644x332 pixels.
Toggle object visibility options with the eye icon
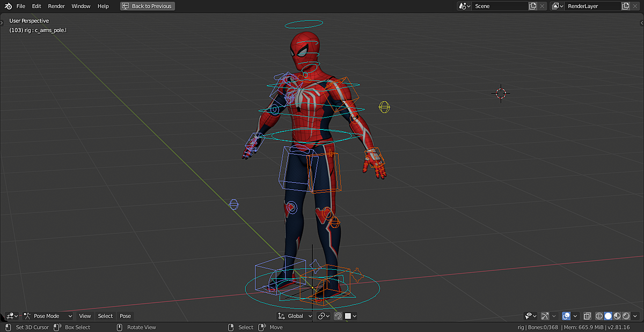(x=528, y=316)
